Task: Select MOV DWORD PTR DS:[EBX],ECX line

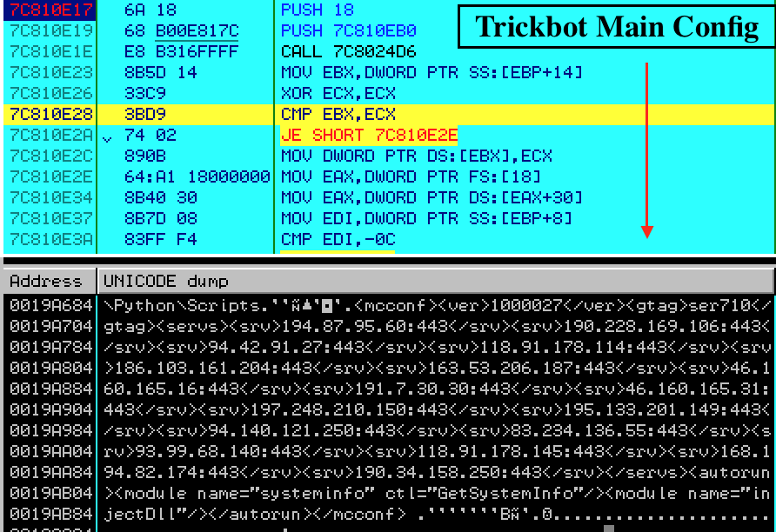Action: (x=416, y=156)
